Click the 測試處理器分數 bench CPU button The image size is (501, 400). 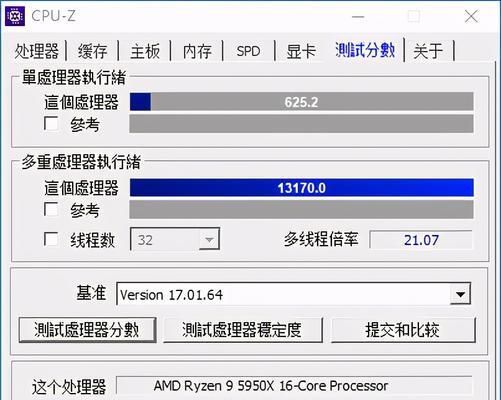click(x=87, y=330)
